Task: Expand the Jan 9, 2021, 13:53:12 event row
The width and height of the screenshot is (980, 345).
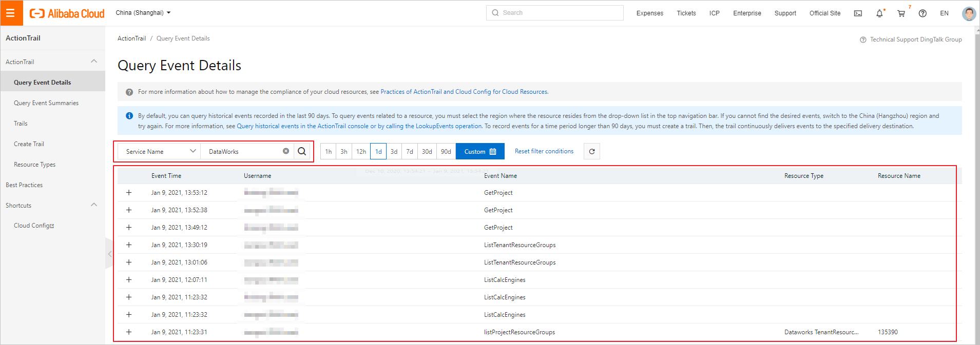Action: [129, 193]
